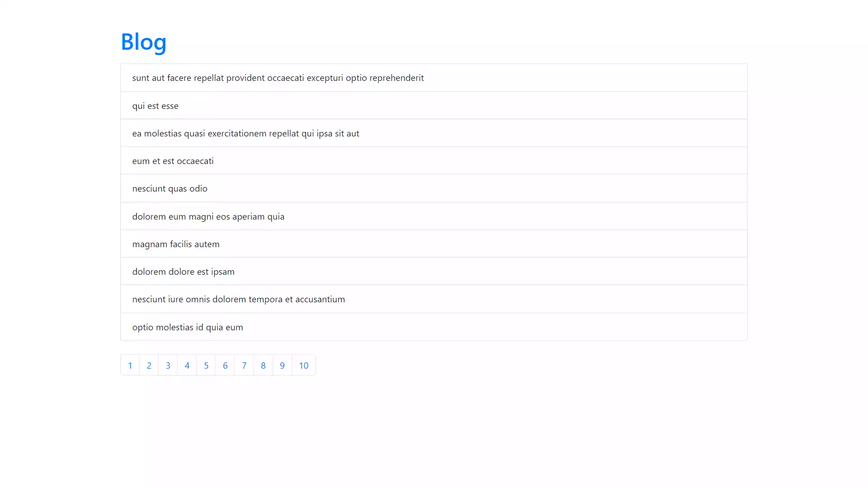This screenshot has width=868, height=488.
Task: Open post "sunt aut facere repellat provident occaecati excepturi optio reprehenderit"
Action: point(278,77)
